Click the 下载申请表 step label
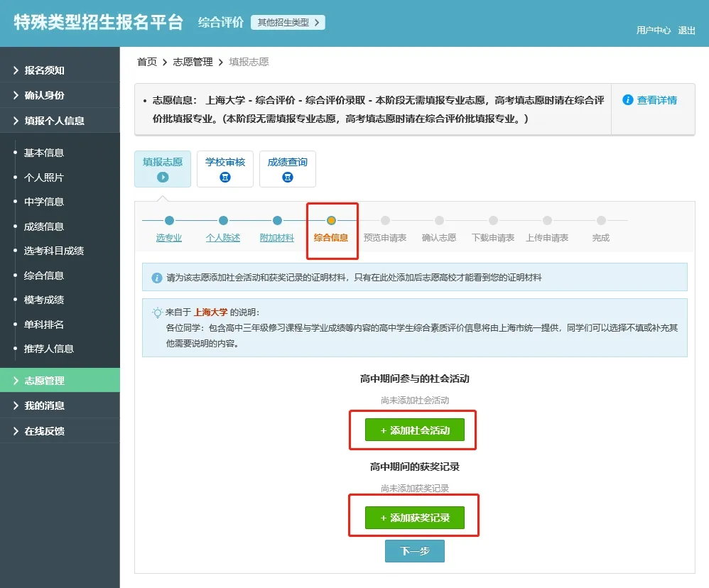The height and width of the screenshot is (588, 709). [493, 238]
